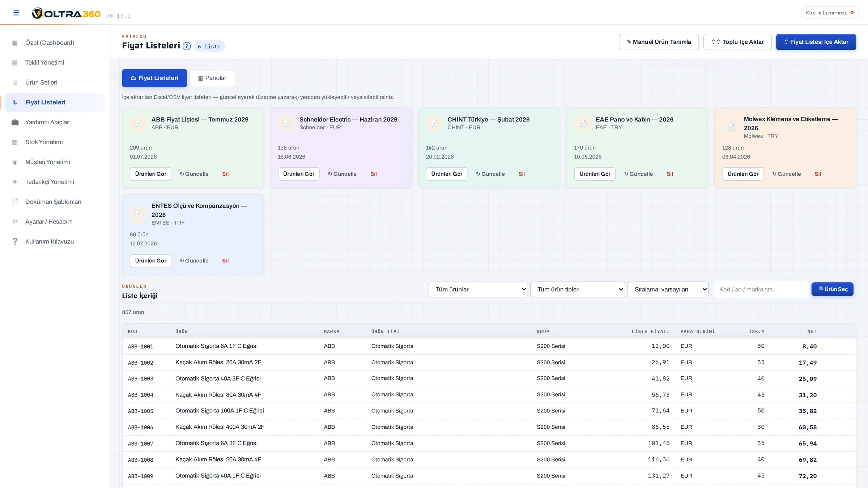
Task: Click the ABB-1007 product code cell
Action: point(141,444)
